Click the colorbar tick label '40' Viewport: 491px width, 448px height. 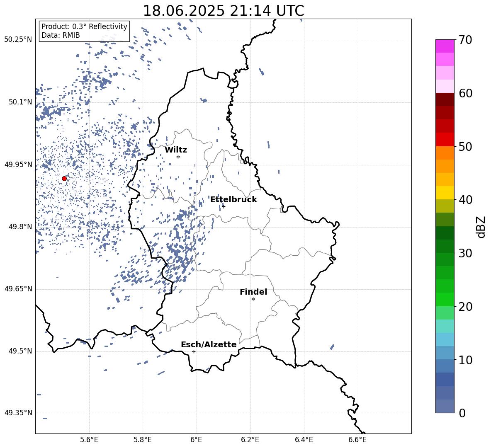[x=466, y=200]
